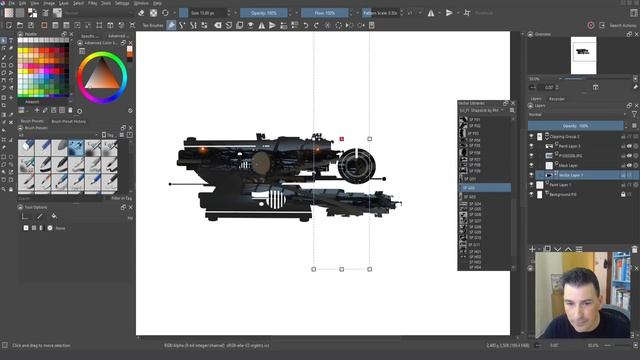This screenshot has width=640, height=360.
Task: Select the highlighted Vector Libraries item
Action: pos(485,188)
